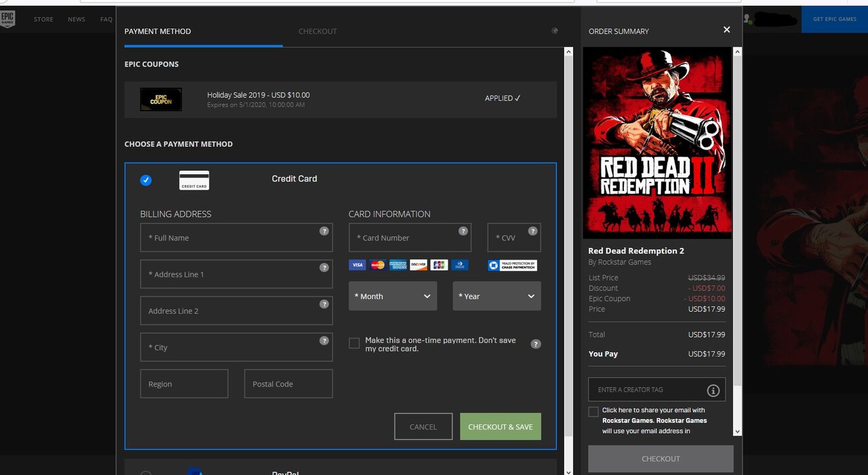The image size is (868, 475).
Task: Click the CVV help icon
Action: click(533, 231)
